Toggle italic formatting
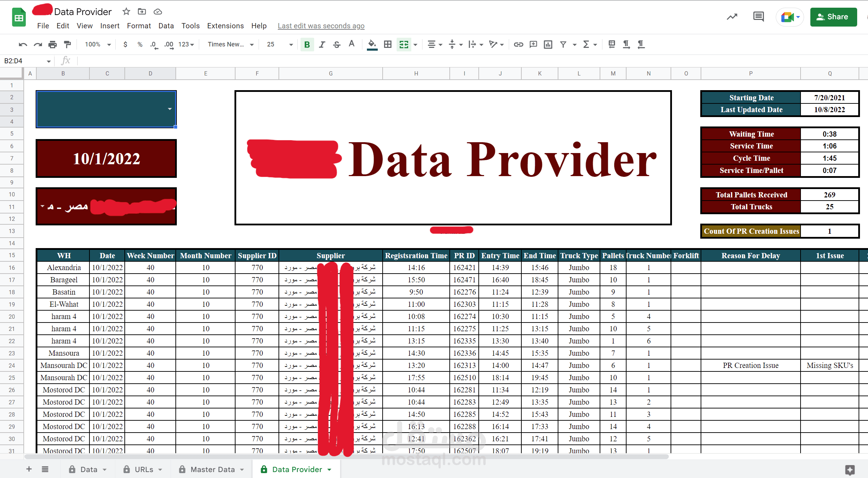The width and height of the screenshot is (868, 478). 322,44
